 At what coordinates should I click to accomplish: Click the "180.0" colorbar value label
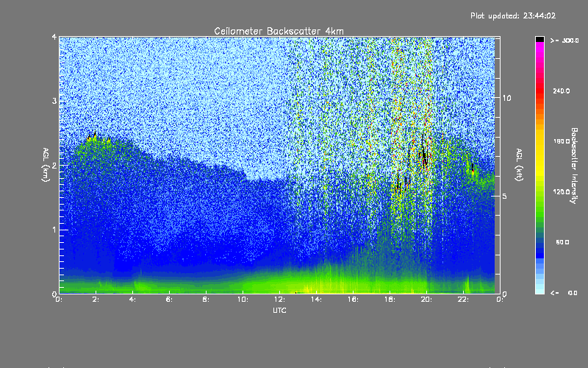[562, 141]
